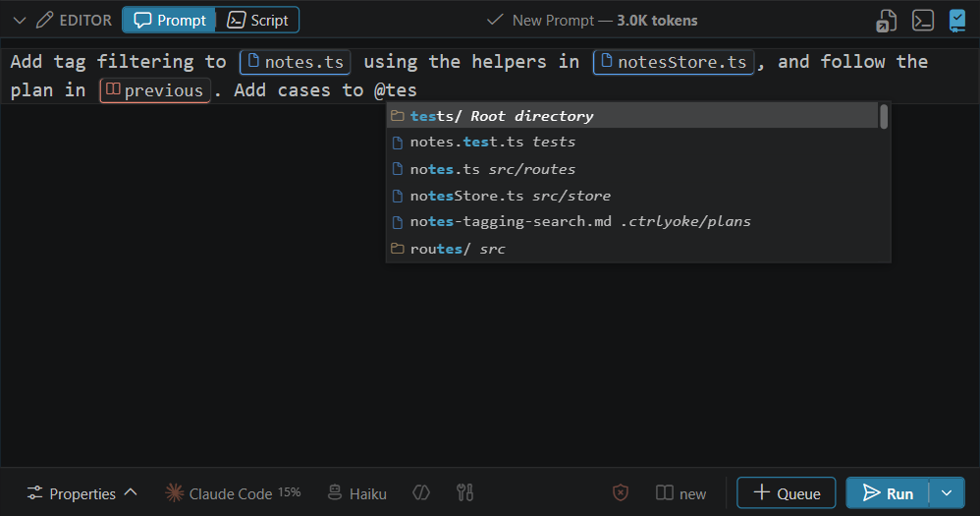Viewport: 980px width, 516px height.
Task: Click the previous plan chip in prompt
Action: (155, 90)
